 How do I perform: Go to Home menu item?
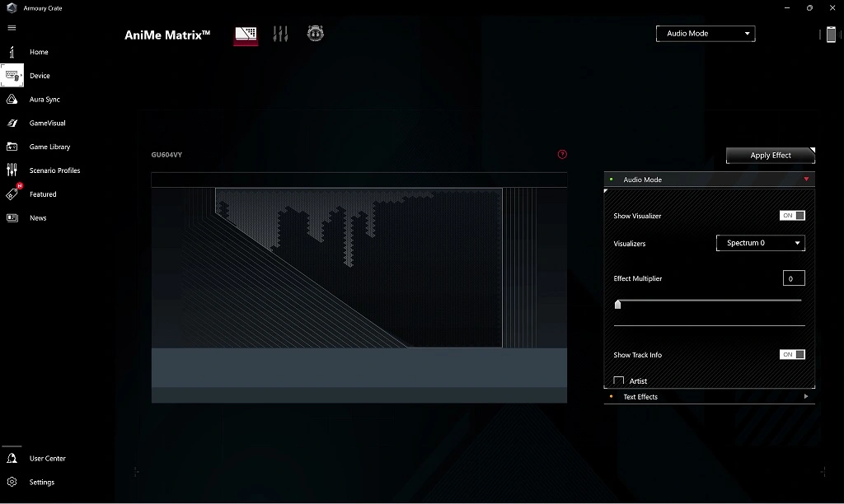click(x=39, y=52)
